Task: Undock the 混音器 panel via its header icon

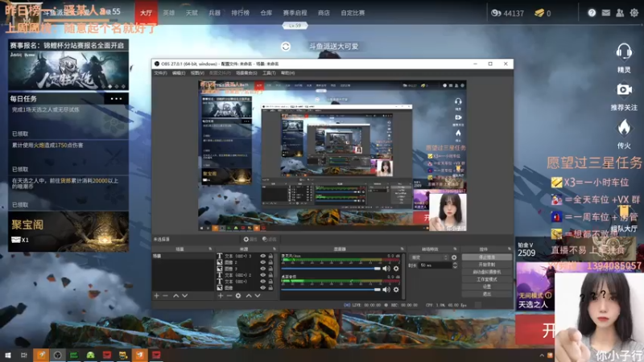Action: pyautogui.click(x=402, y=249)
